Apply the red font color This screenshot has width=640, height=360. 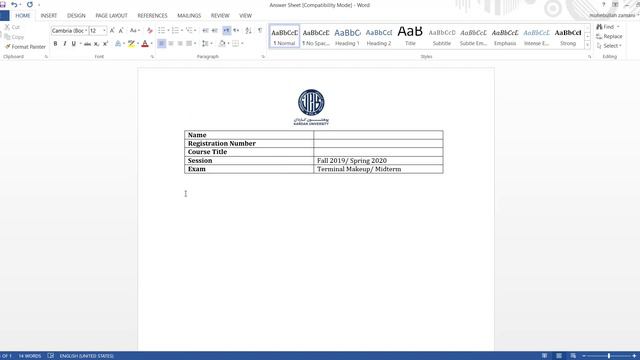145,44
